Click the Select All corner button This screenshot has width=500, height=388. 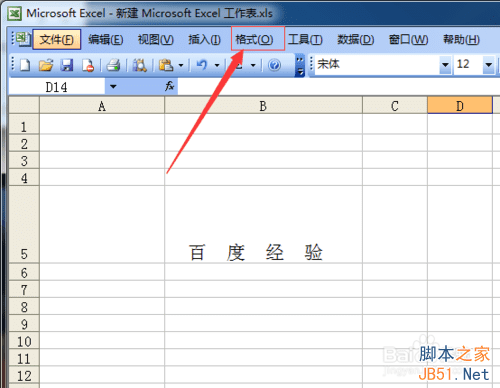24,105
